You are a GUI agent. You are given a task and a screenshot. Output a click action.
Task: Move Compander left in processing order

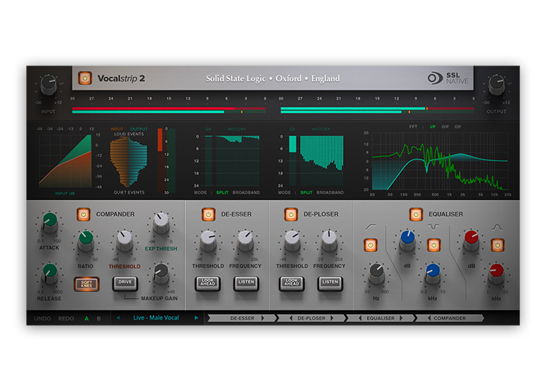pyautogui.click(x=429, y=318)
